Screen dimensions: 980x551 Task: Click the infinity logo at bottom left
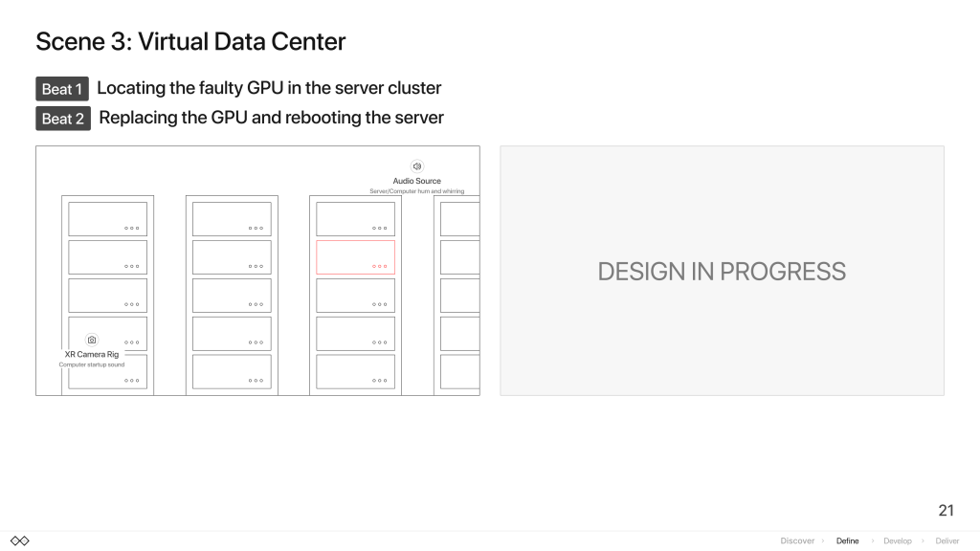point(20,541)
